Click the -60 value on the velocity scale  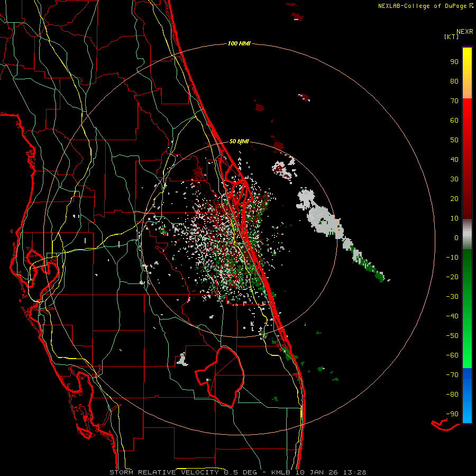click(x=452, y=355)
